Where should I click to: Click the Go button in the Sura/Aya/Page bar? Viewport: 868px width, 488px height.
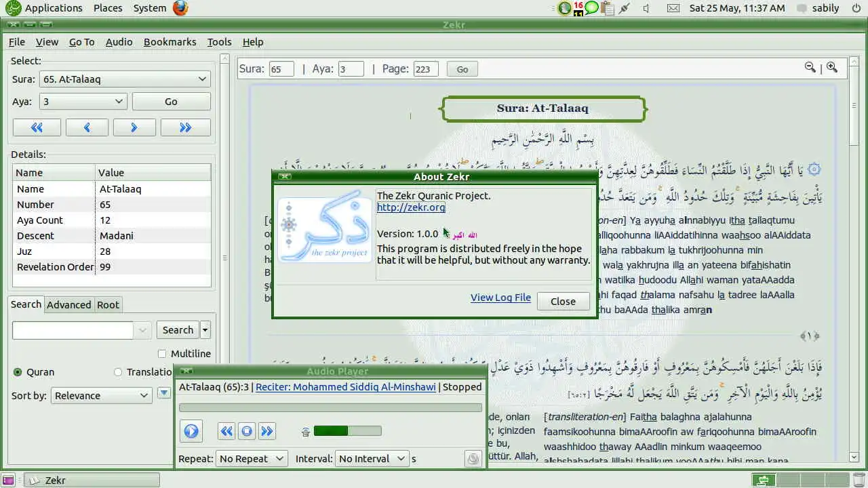point(462,69)
